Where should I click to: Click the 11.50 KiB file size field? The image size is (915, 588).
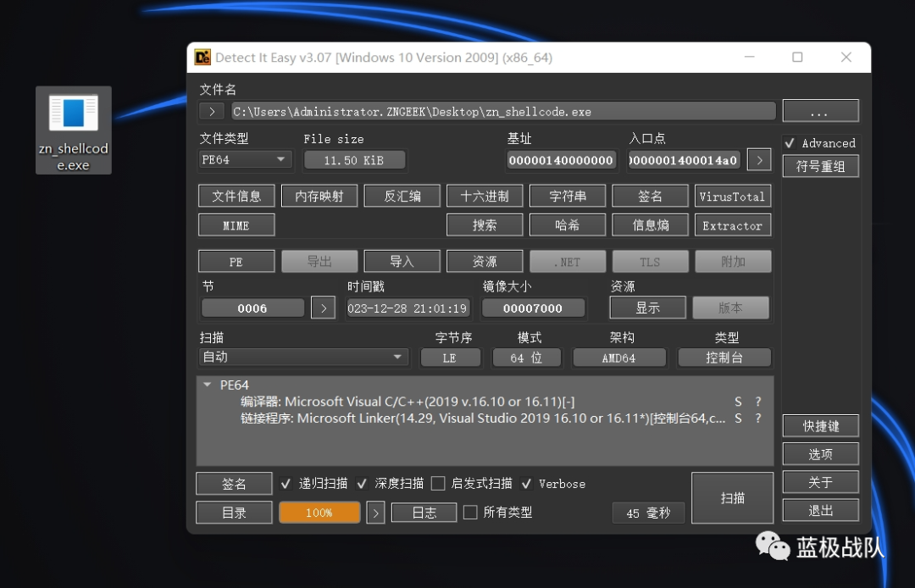click(x=354, y=160)
